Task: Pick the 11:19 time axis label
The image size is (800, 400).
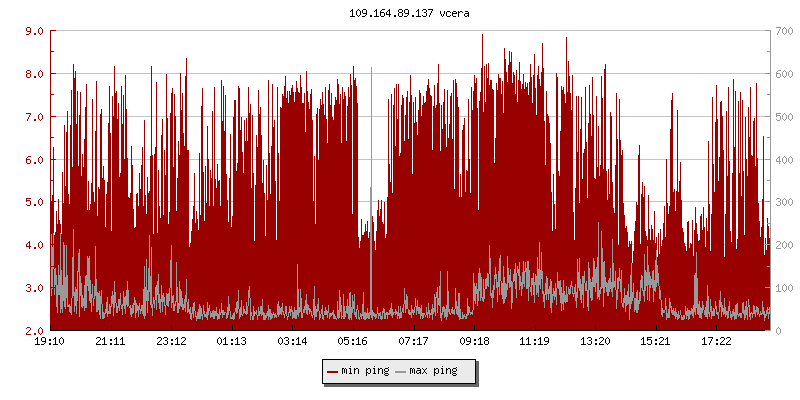Action: coord(534,341)
